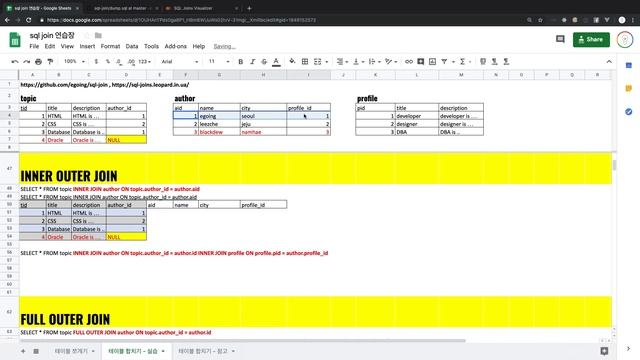The image size is (640, 360).
Task: Open vertical align dropdown
Action: point(358,62)
